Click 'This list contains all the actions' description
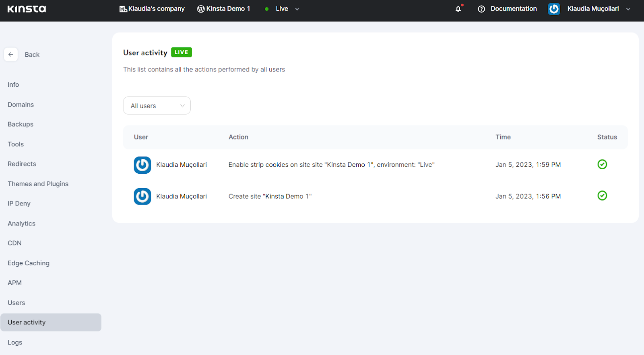 pos(204,70)
